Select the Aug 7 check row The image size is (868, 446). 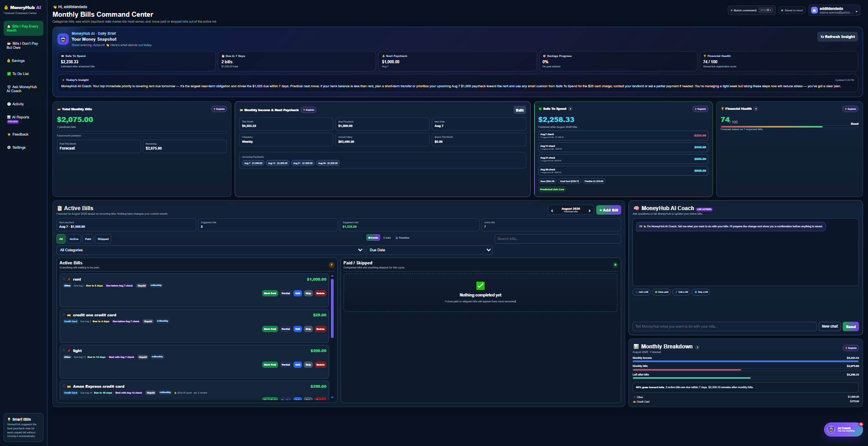point(623,136)
